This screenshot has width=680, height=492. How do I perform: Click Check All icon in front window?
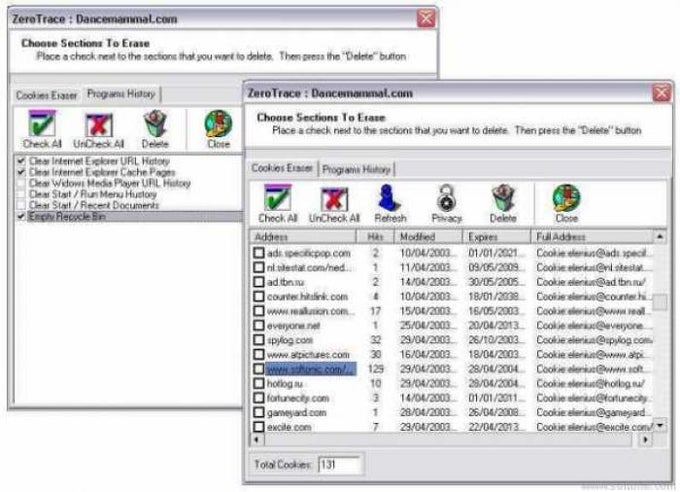[x=278, y=198]
